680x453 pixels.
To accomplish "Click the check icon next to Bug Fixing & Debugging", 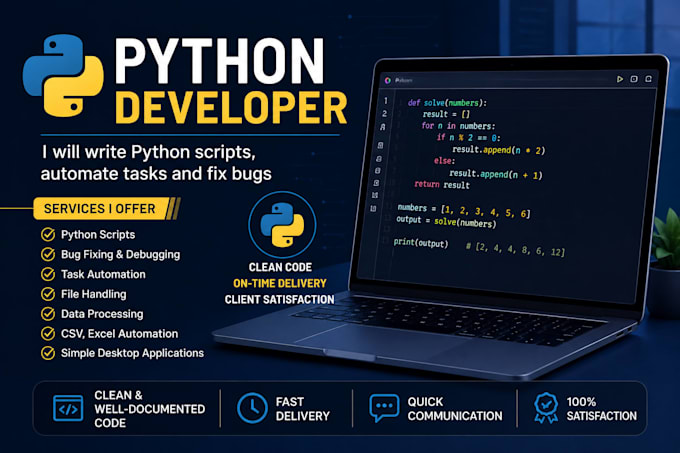I will [48, 254].
